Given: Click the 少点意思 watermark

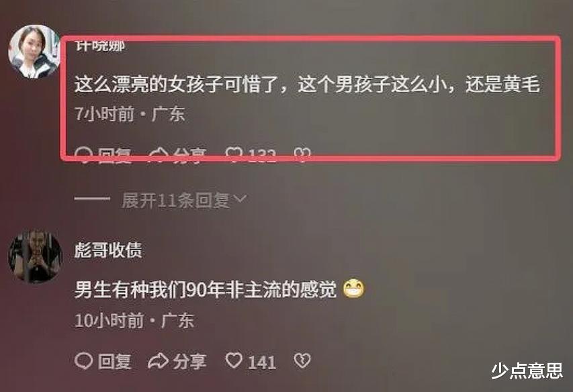Looking at the screenshot, I should tap(527, 371).
